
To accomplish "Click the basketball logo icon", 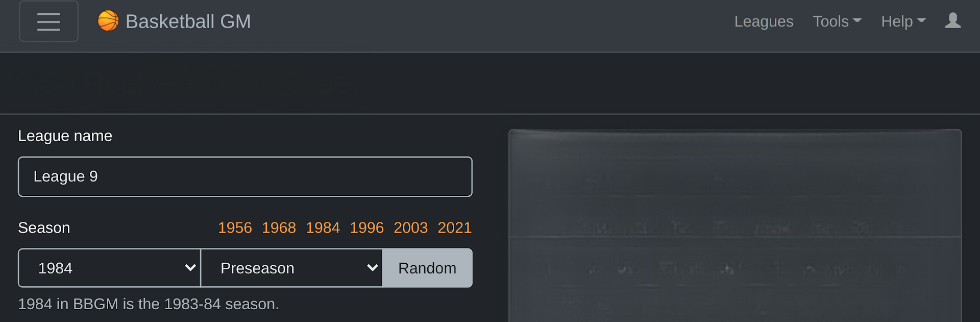I will [108, 21].
